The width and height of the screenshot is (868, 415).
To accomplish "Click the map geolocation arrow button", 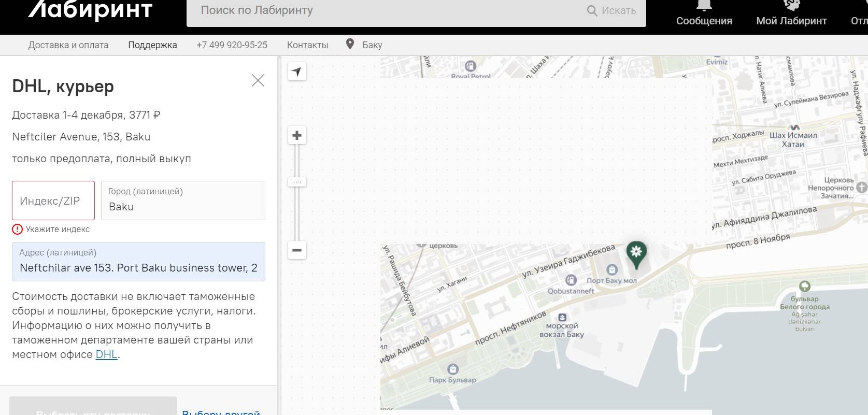I will point(297,71).
